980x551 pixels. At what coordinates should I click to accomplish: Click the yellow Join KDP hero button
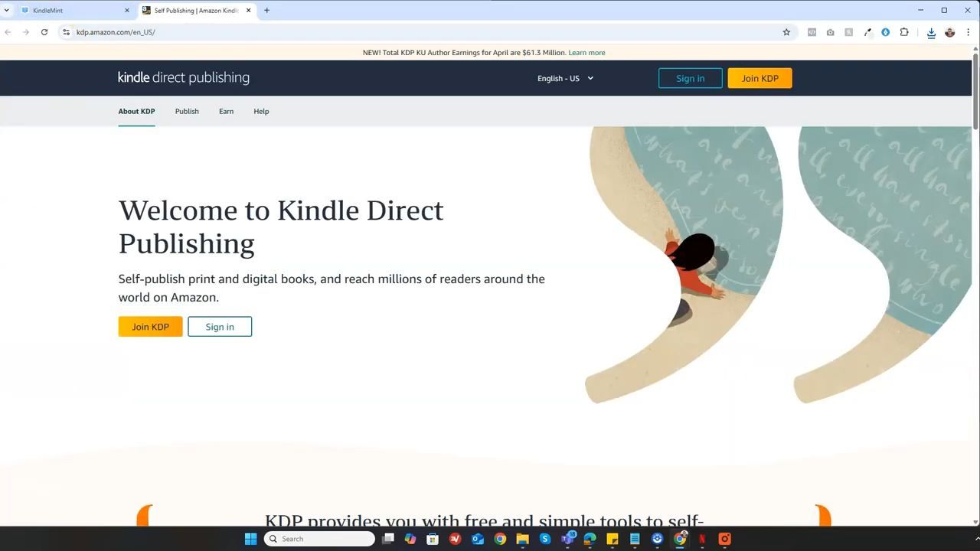[150, 327]
